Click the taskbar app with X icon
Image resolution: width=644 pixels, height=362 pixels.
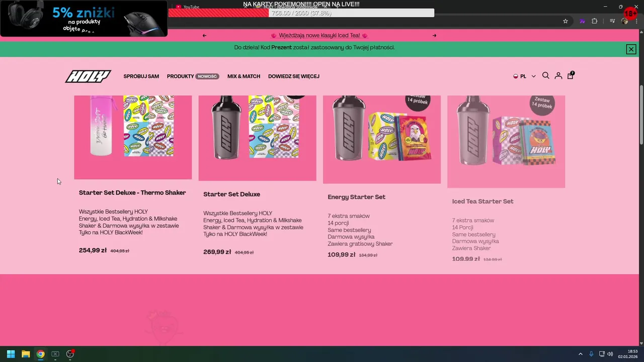(x=55, y=354)
